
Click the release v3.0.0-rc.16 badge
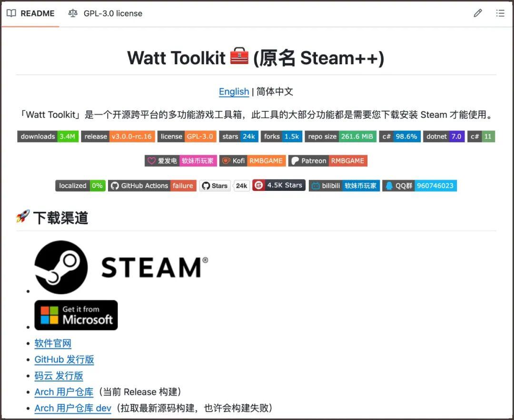tap(118, 137)
